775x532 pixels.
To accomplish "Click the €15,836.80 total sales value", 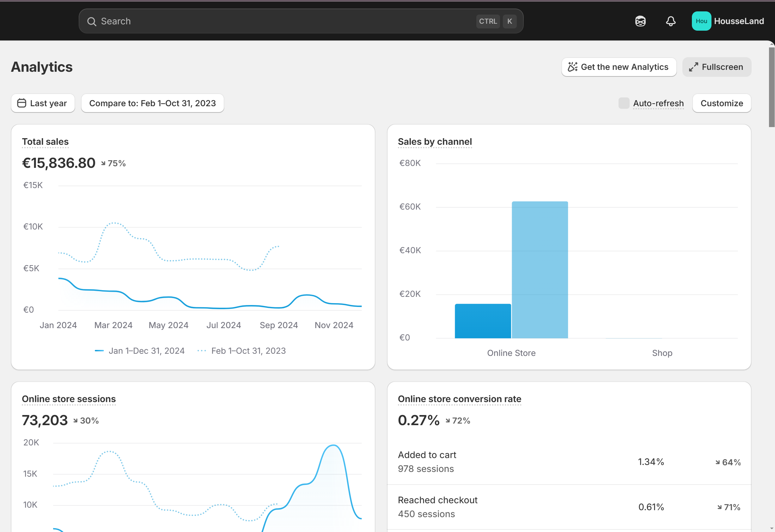I will pos(59,163).
